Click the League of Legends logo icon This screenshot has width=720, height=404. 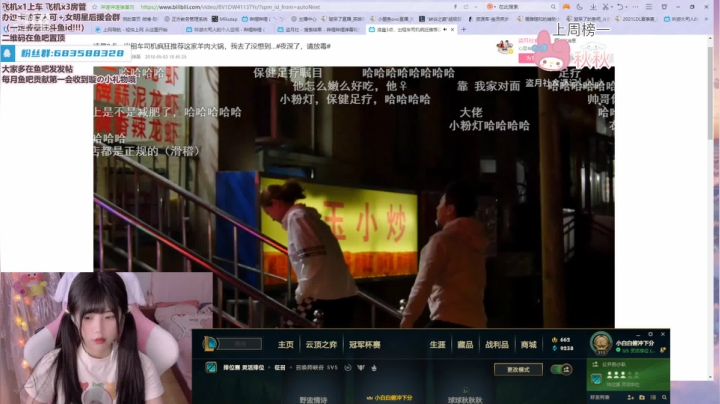(x=210, y=343)
